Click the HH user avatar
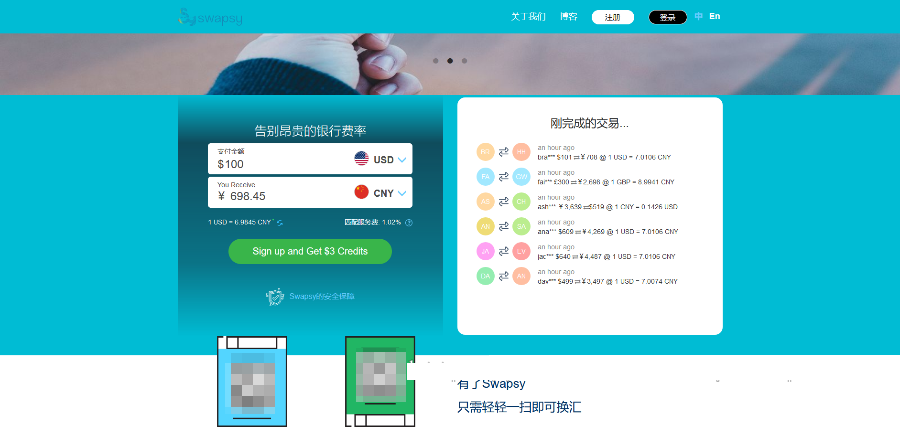 522,152
